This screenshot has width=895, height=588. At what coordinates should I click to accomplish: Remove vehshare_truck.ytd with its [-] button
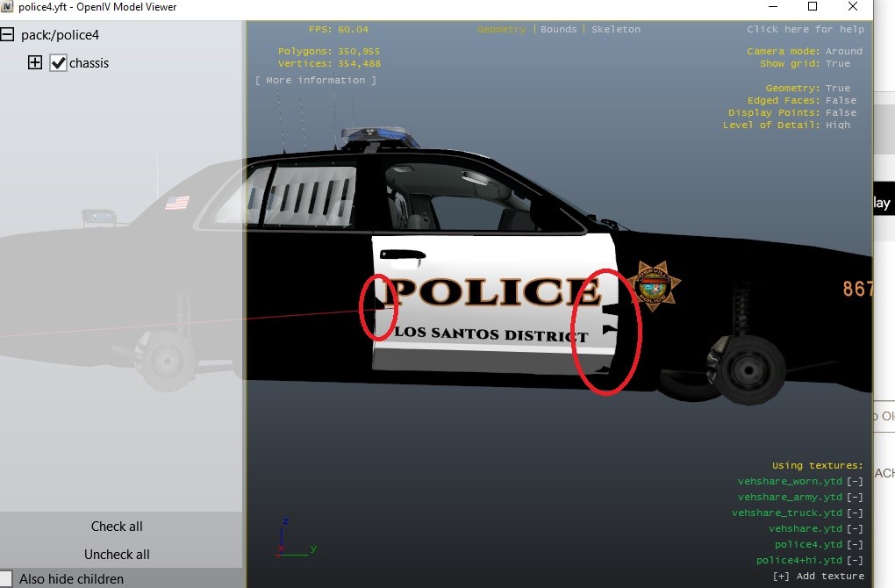coord(855,513)
